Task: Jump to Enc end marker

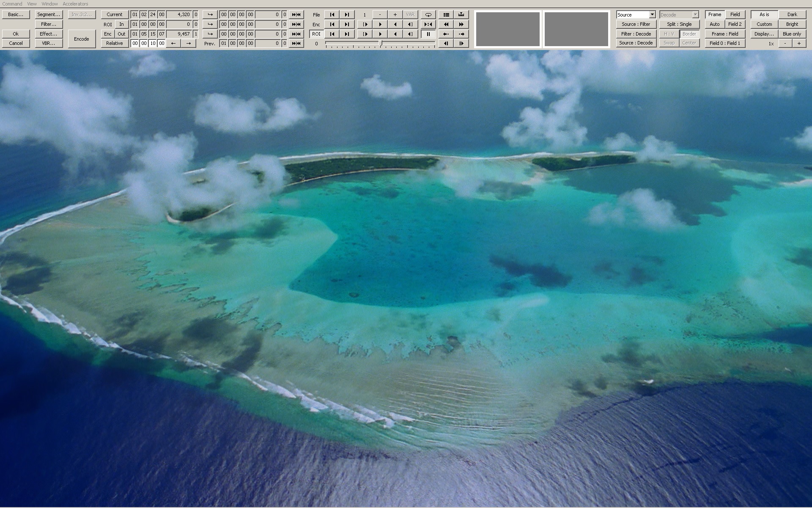Action: pos(347,24)
